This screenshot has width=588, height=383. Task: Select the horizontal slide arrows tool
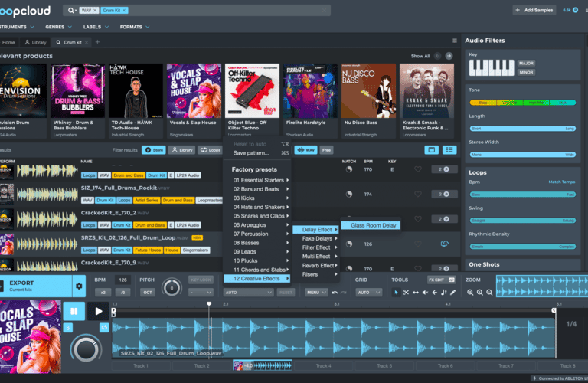[x=416, y=293]
